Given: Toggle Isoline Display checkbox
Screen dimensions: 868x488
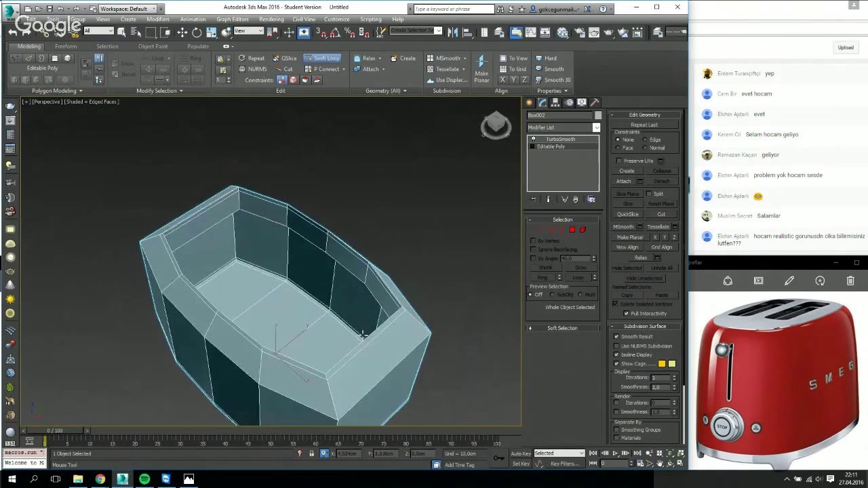Looking at the screenshot, I should [x=616, y=355].
